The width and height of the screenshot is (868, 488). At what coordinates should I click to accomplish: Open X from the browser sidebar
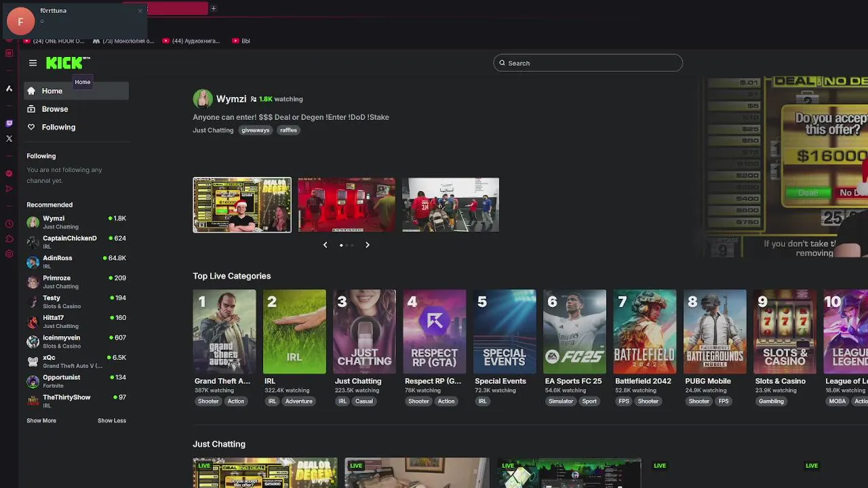(9, 139)
